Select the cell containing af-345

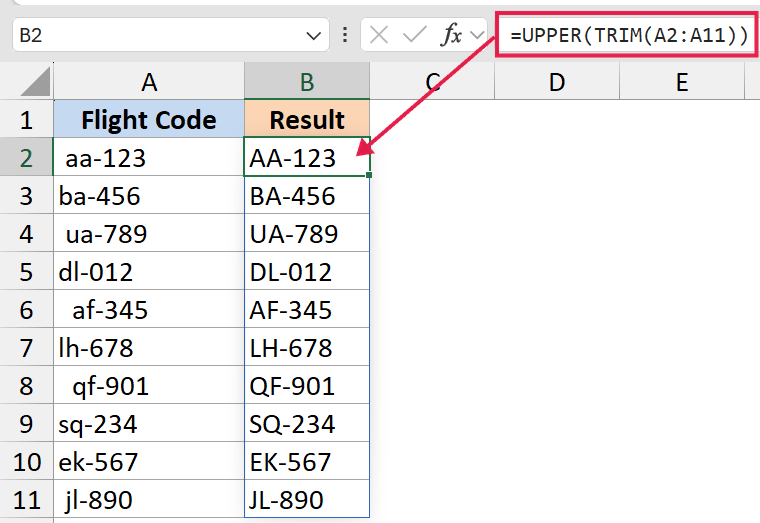pos(149,309)
